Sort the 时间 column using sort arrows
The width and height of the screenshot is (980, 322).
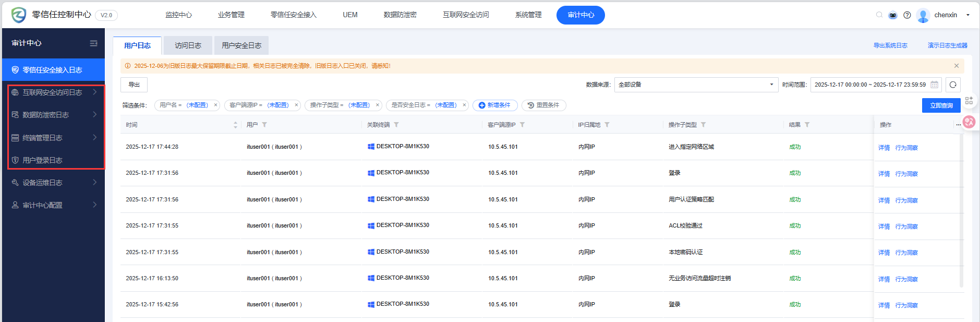point(235,125)
